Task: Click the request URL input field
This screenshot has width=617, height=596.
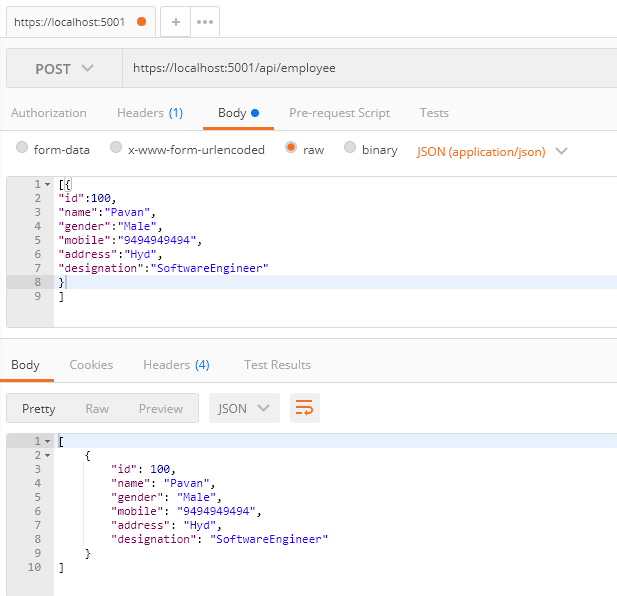Action: click(369, 68)
